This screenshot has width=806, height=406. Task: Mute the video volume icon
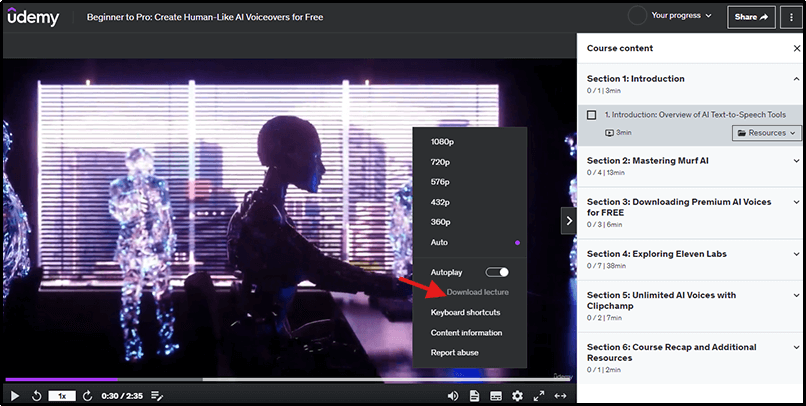click(x=453, y=396)
